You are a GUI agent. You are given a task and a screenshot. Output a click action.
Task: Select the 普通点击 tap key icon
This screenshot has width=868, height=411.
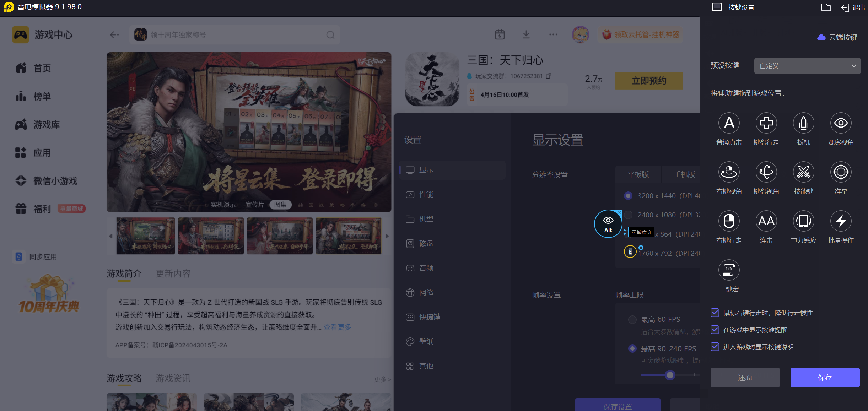click(729, 123)
